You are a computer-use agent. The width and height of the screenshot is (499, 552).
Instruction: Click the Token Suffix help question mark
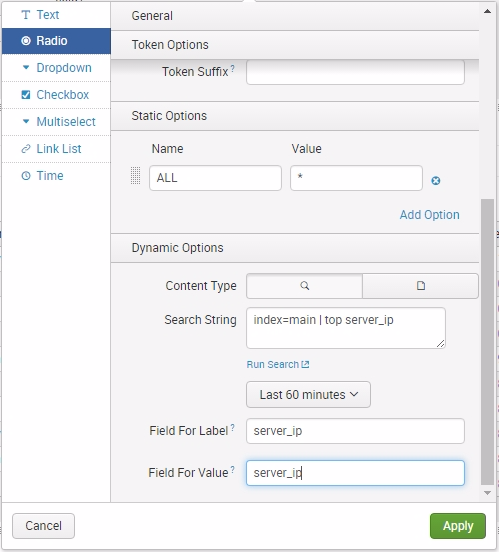232,68
